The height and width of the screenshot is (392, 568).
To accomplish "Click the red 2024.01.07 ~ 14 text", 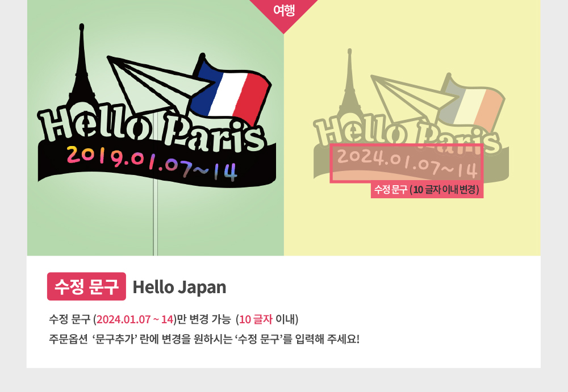I will pyautogui.click(x=135, y=319).
